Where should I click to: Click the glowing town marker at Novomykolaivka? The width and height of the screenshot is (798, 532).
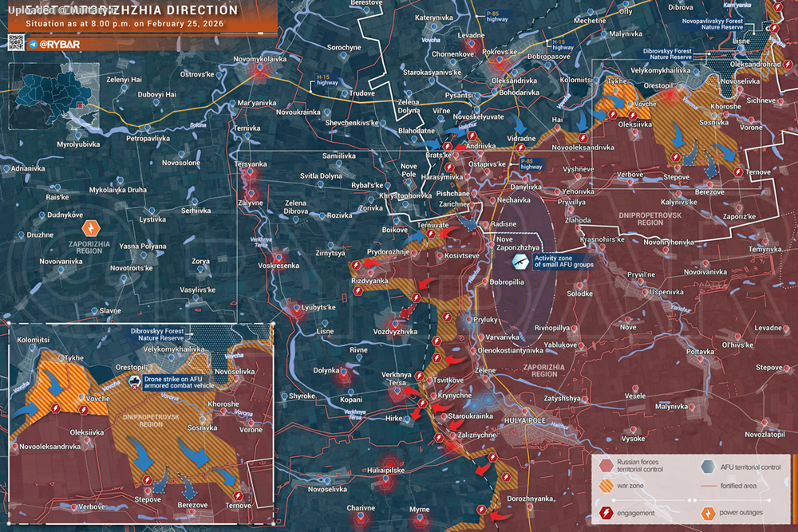click(260, 68)
